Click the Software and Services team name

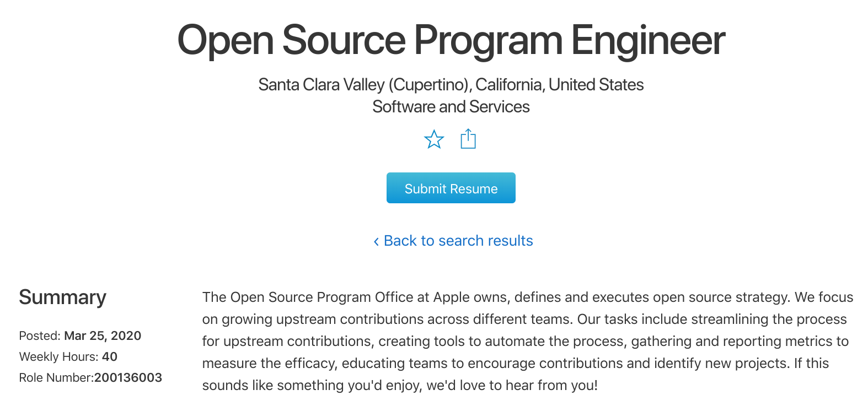[451, 107]
